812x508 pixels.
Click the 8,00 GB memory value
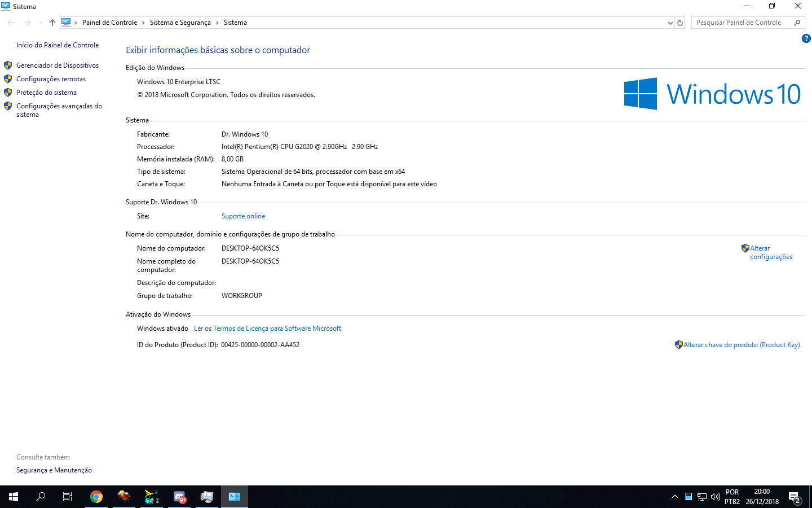232,159
